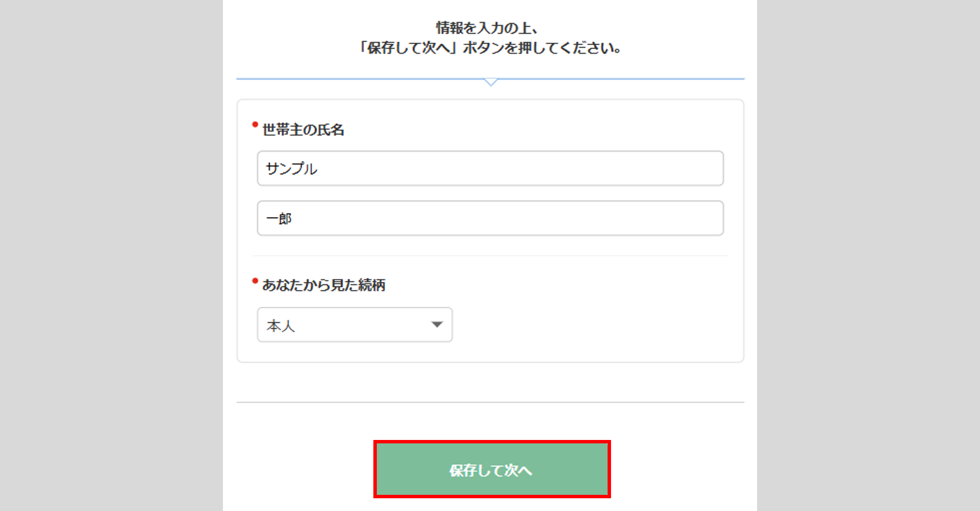Click the small triangle pointer under blue line
This screenshot has height=511, width=980.
coord(490,82)
